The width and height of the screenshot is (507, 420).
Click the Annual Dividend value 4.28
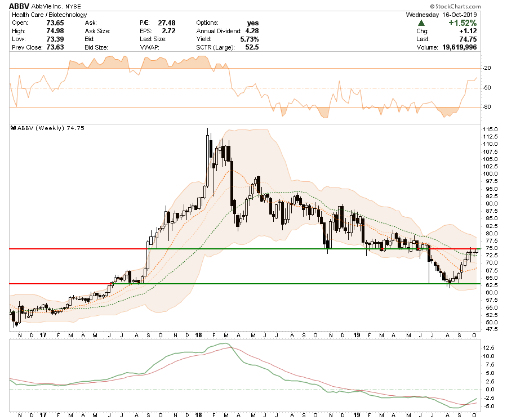tap(252, 31)
